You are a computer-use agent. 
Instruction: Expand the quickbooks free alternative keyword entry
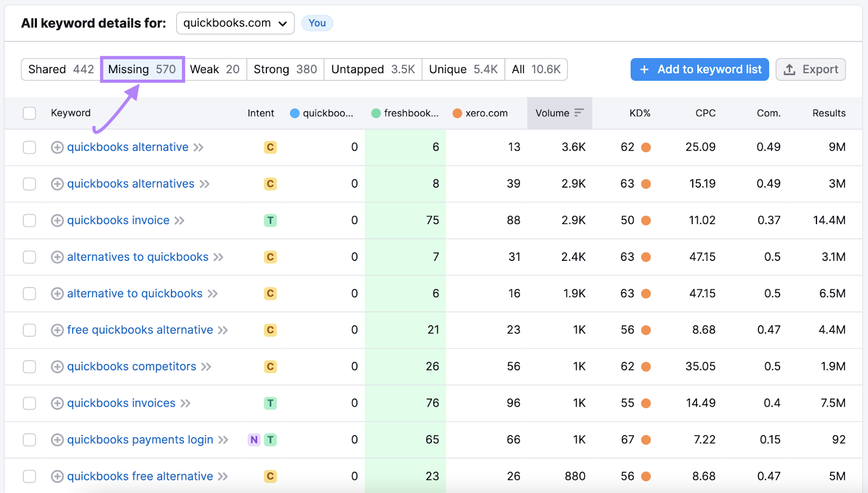57,476
